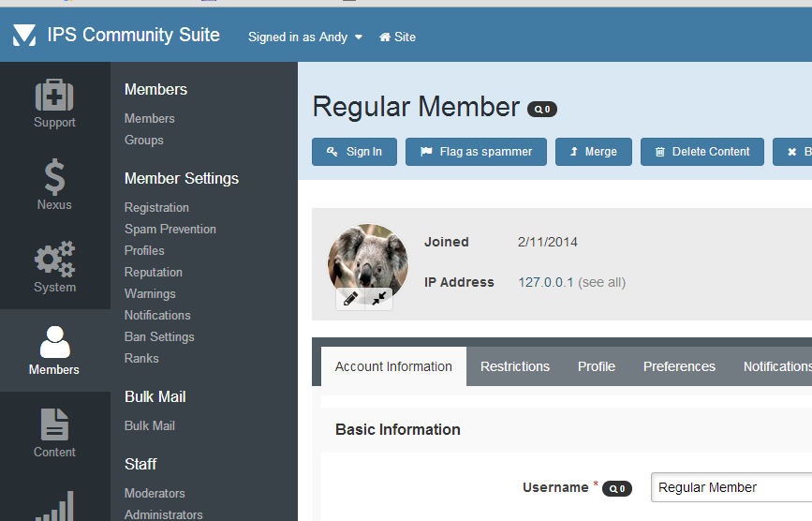
Task: Switch to the Account Information tab
Action: pyautogui.click(x=393, y=366)
